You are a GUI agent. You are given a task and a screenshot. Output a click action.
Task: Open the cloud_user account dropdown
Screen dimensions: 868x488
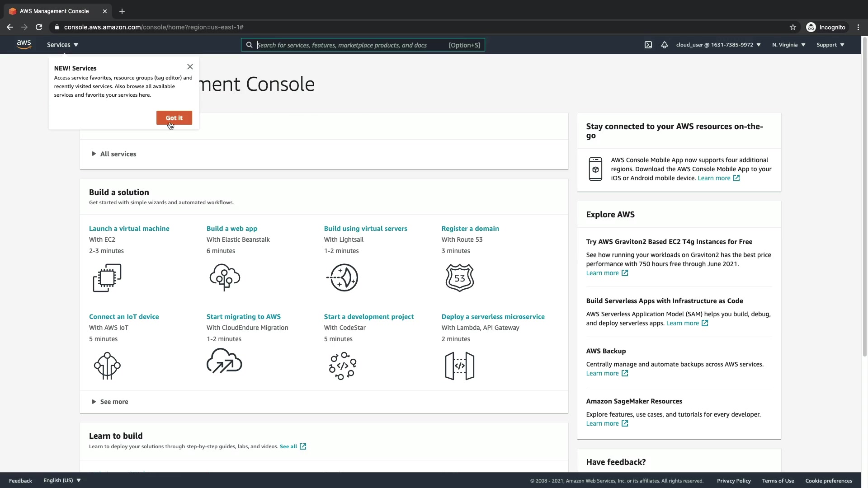point(718,45)
